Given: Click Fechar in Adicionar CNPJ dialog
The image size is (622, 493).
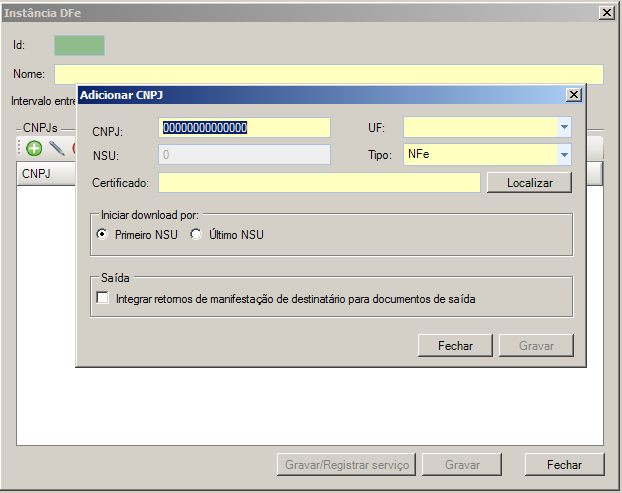Looking at the screenshot, I should [455, 345].
